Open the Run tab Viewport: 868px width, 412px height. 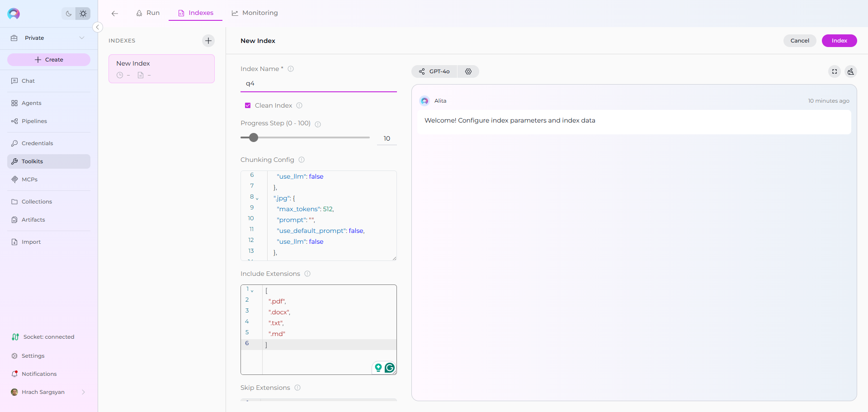148,13
